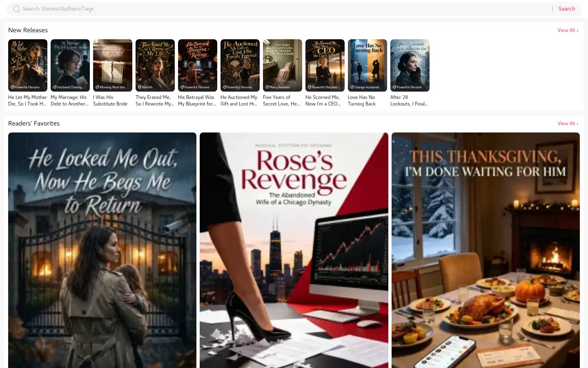Click title text 'I Was His Substitute Bride'
588x368 pixels.
[110, 101]
